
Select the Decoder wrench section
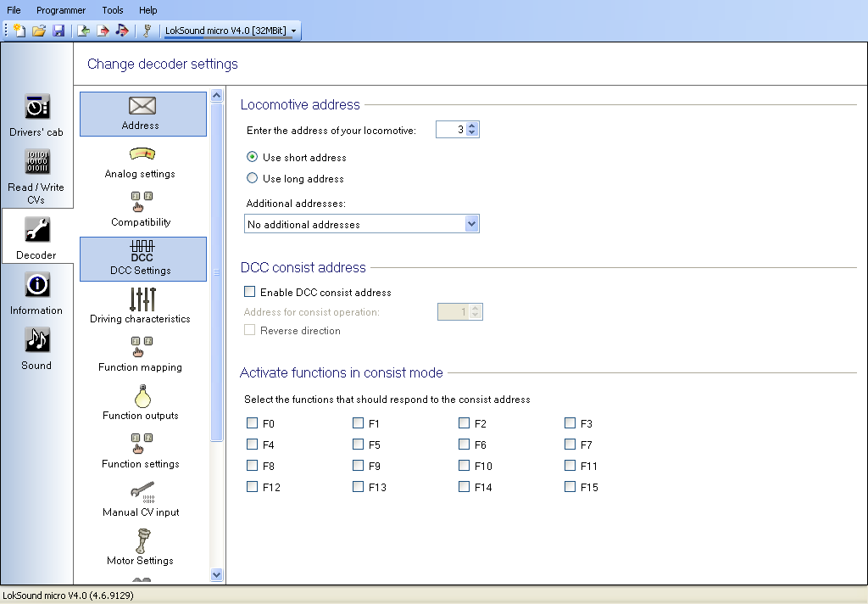point(36,238)
